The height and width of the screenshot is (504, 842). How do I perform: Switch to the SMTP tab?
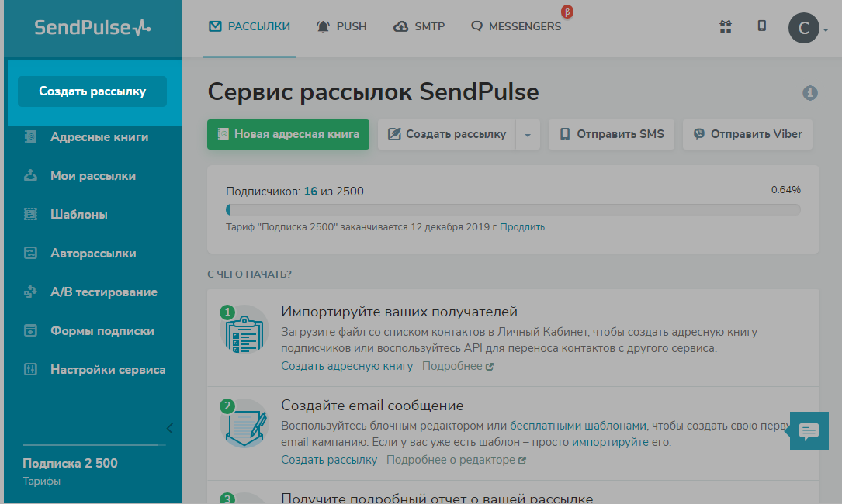coord(419,26)
